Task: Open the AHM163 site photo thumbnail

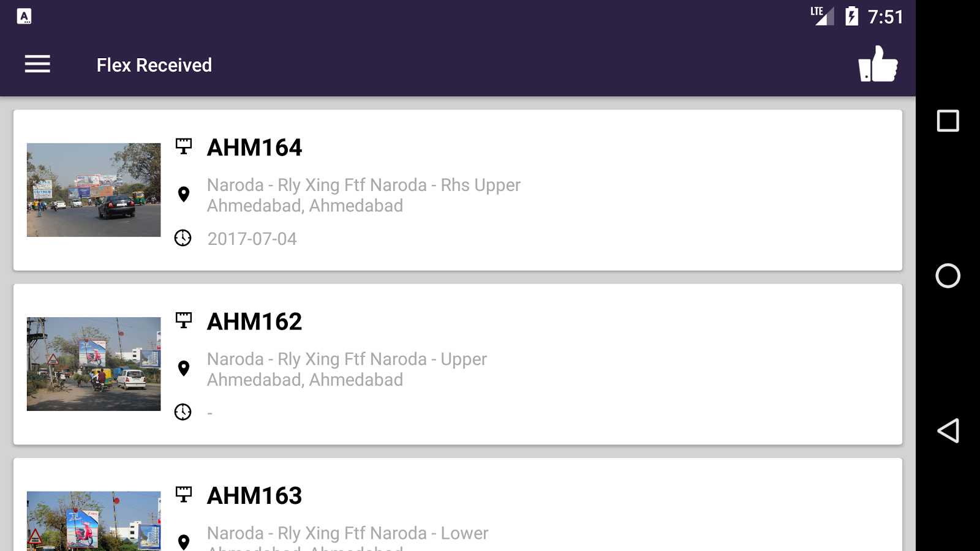Action: [x=94, y=521]
